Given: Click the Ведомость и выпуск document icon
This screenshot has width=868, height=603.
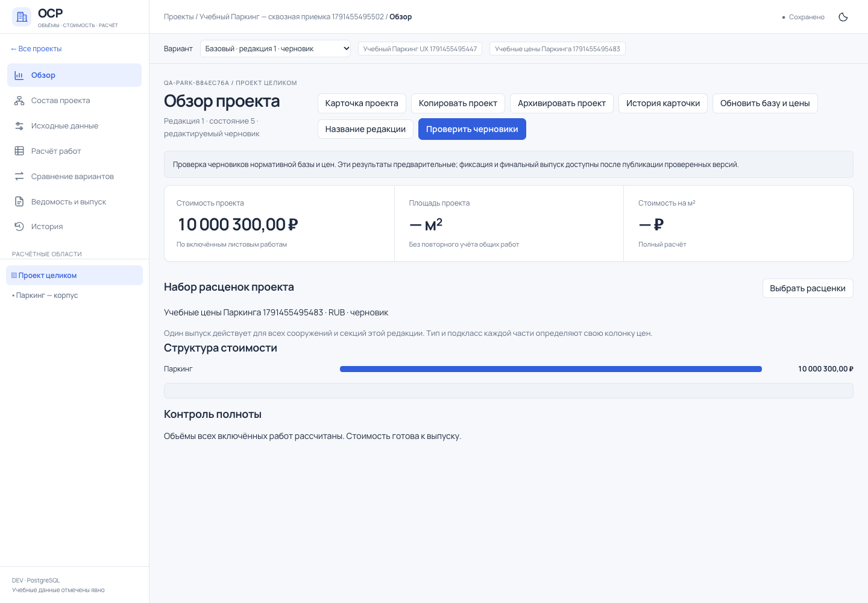Looking at the screenshot, I should pyautogui.click(x=19, y=202).
